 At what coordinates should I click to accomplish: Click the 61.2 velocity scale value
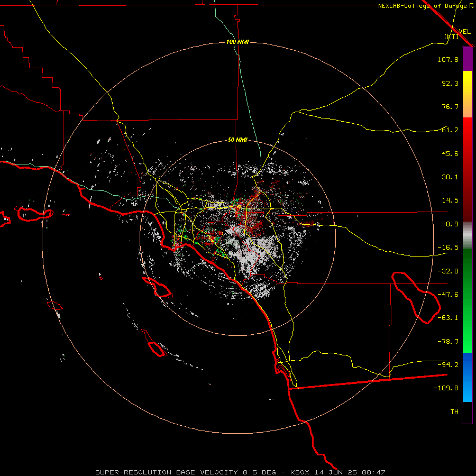click(450, 130)
